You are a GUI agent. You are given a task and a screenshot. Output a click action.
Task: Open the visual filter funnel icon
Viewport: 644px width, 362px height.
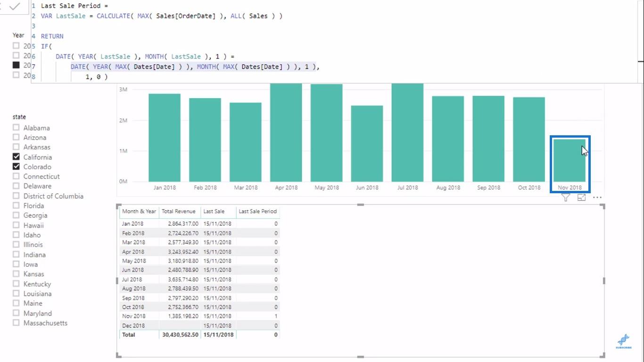pyautogui.click(x=566, y=197)
